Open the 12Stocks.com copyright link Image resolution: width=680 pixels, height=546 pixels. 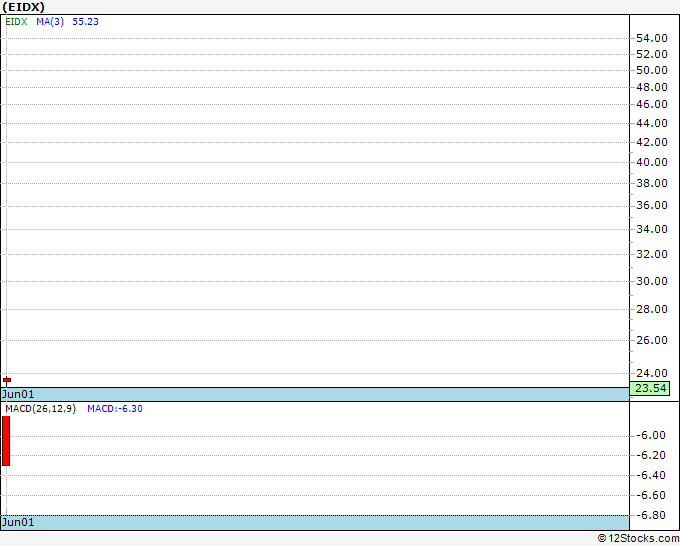pos(638,538)
